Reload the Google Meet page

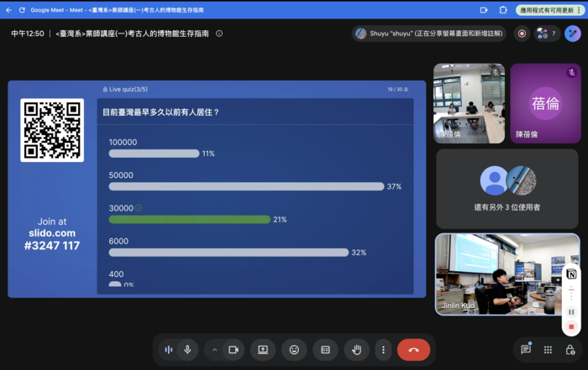(x=22, y=10)
